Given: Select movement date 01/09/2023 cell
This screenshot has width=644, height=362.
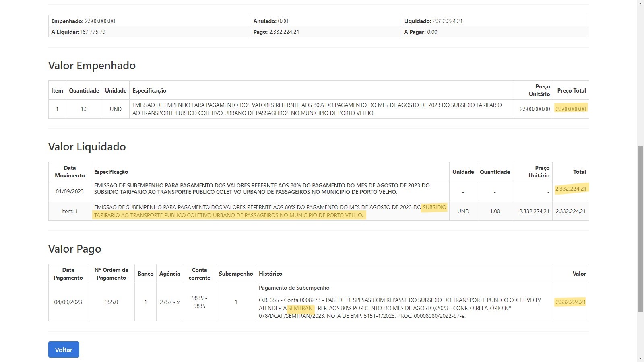Looking at the screenshot, I should (70, 191).
